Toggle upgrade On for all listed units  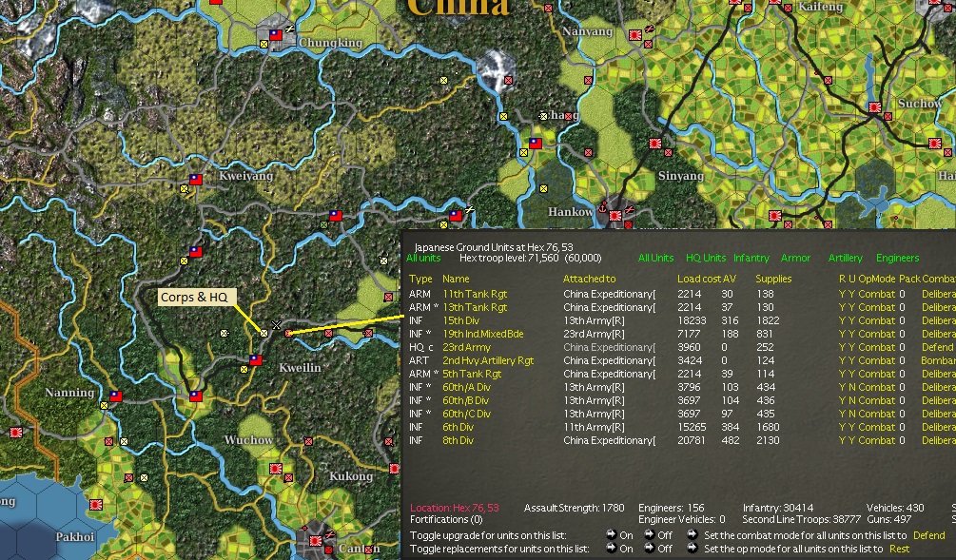coord(618,535)
